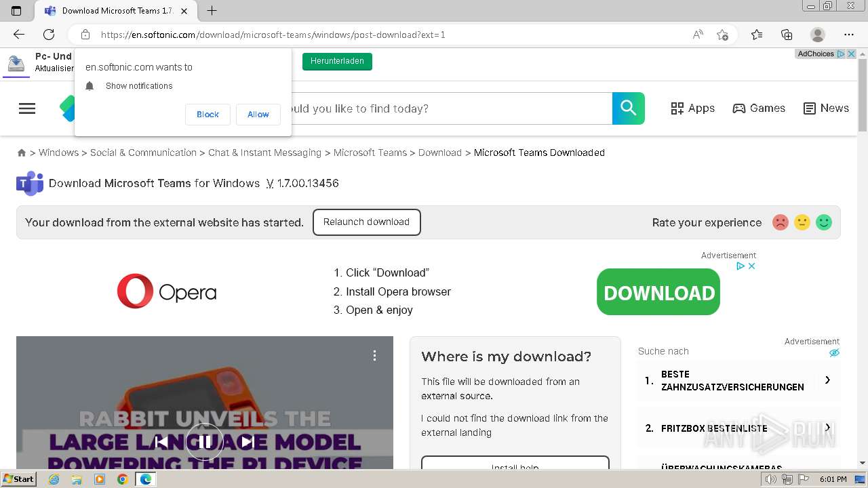Open AdChoices info on Opera ad

pyautogui.click(x=741, y=266)
